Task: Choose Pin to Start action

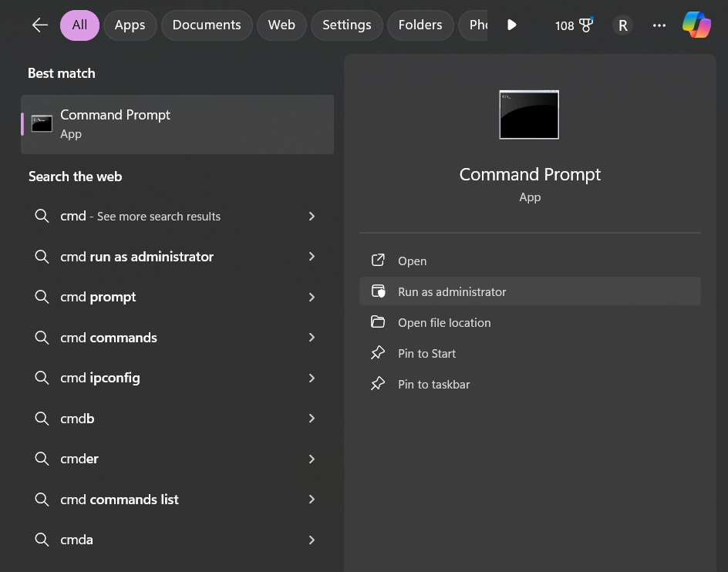Action: point(530,353)
